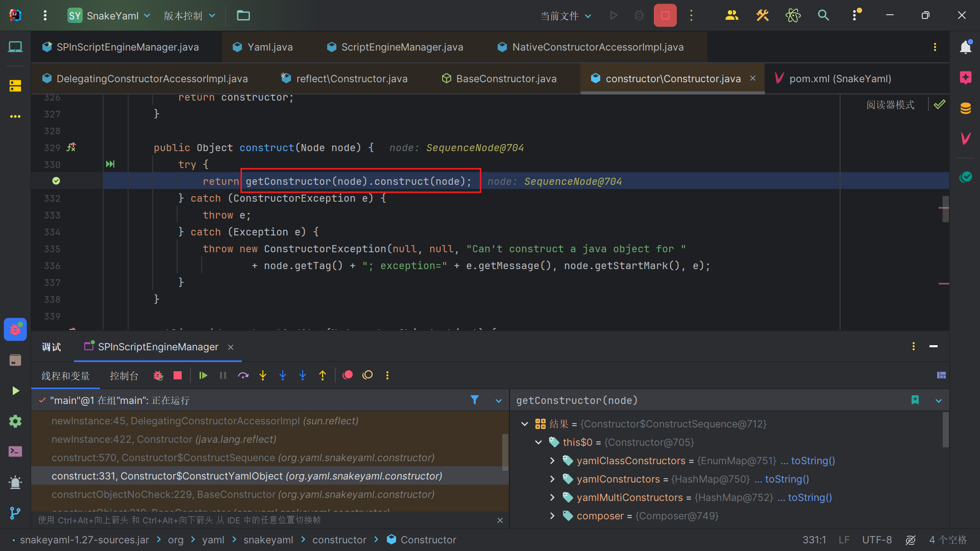
Task: Toggle reader mode label
Action: (x=890, y=105)
